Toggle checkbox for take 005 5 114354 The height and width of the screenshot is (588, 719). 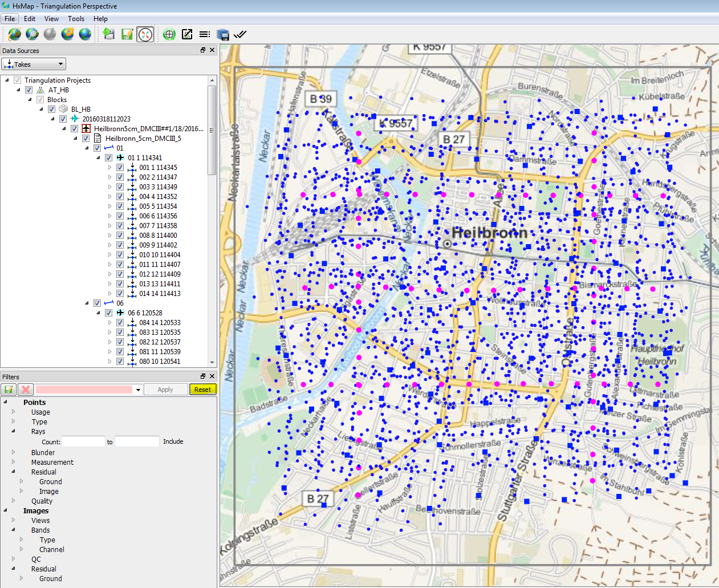point(120,206)
